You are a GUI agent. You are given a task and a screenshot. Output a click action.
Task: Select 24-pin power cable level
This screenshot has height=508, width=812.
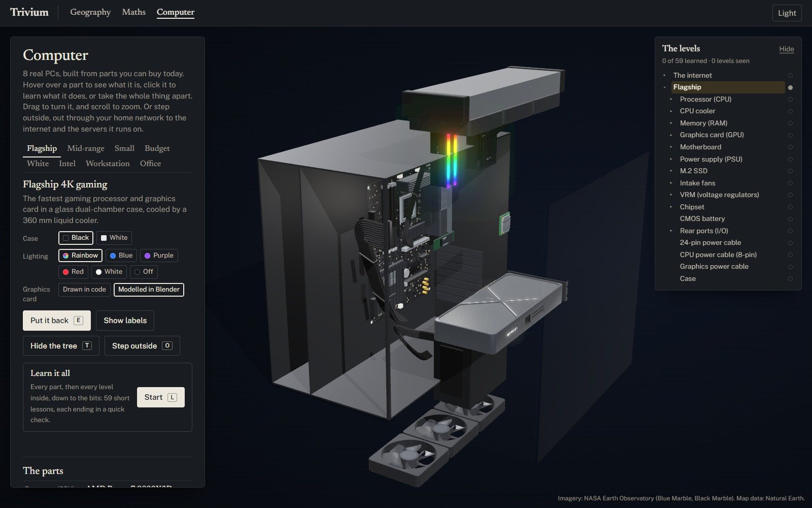(x=710, y=243)
